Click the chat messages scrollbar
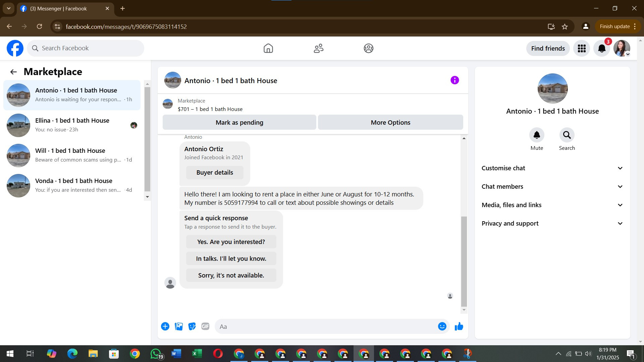This screenshot has width=644, height=362. pyautogui.click(x=464, y=261)
